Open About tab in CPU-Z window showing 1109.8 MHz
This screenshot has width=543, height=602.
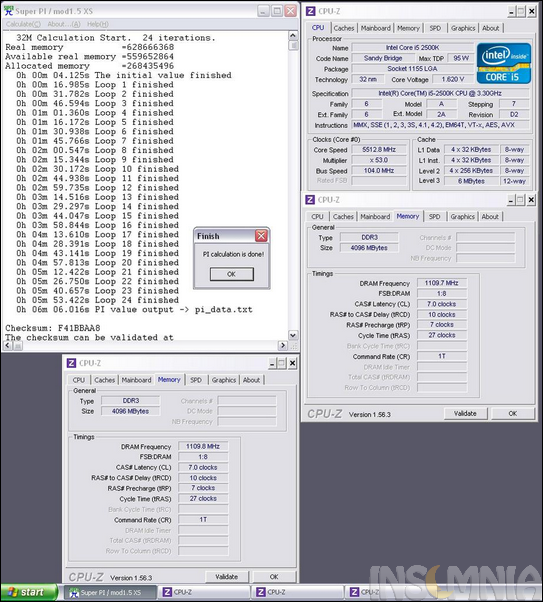pos(252,380)
